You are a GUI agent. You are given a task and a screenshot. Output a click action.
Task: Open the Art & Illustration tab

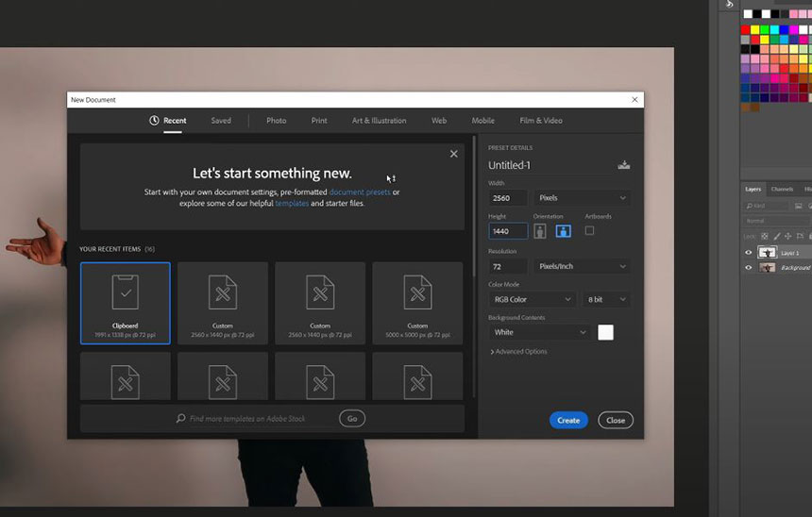coord(379,121)
